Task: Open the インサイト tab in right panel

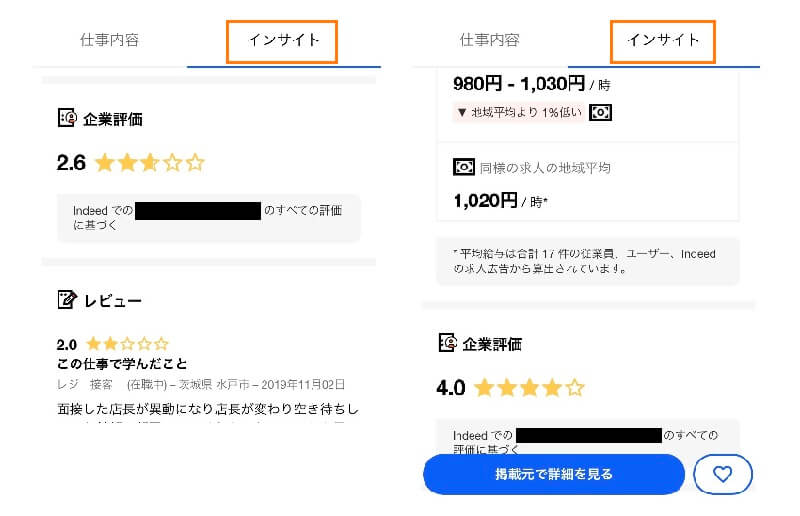Action: point(663,40)
